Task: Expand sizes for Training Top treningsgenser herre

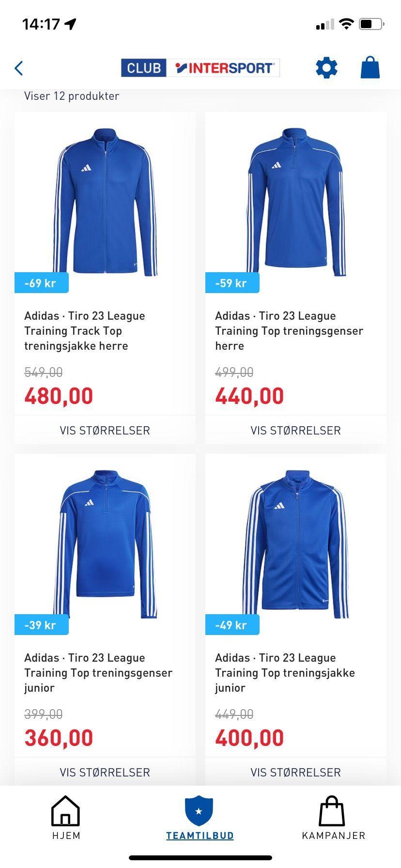Action: tap(296, 430)
